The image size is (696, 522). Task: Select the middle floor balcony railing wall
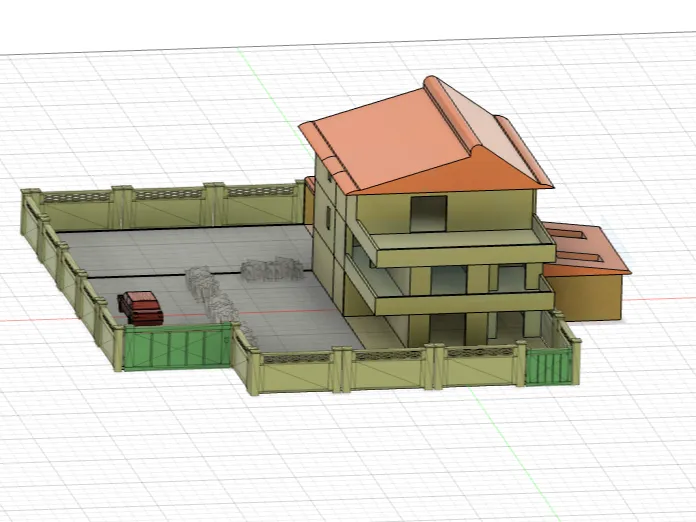(464, 303)
